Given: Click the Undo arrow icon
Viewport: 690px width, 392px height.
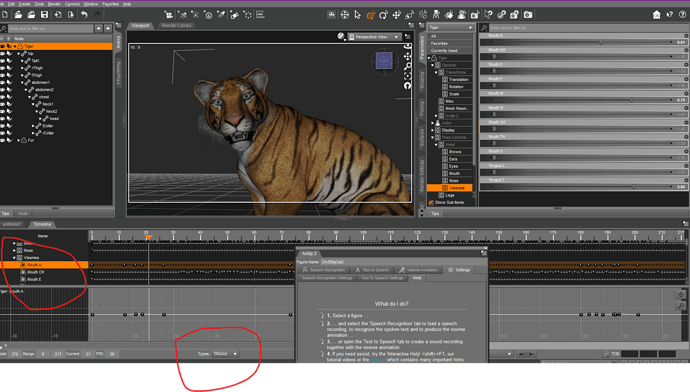Looking at the screenshot, I should [x=84, y=15].
